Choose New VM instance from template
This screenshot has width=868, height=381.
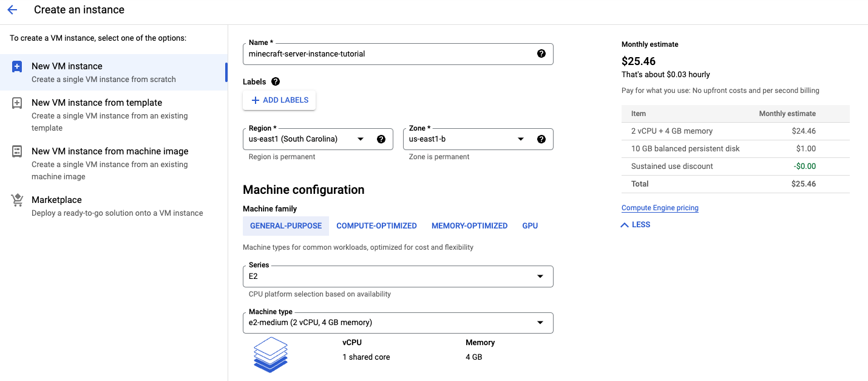pyautogui.click(x=114, y=115)
